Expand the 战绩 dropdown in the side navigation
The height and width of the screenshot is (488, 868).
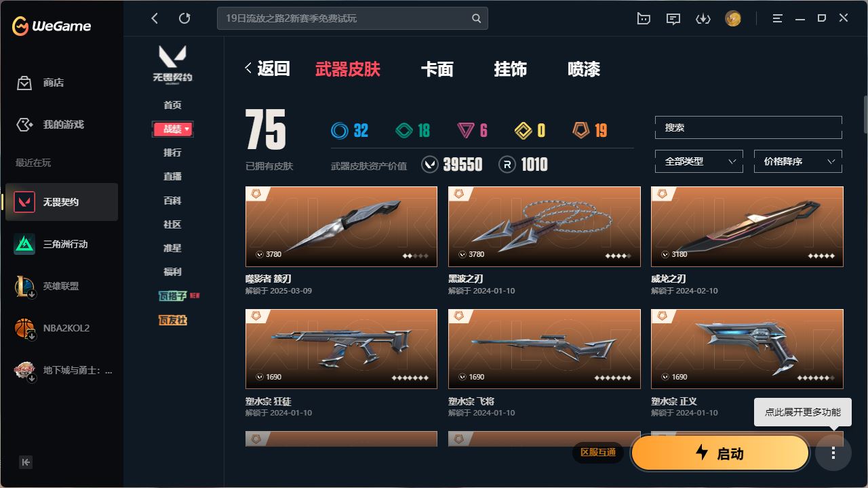tap(173, 129)
